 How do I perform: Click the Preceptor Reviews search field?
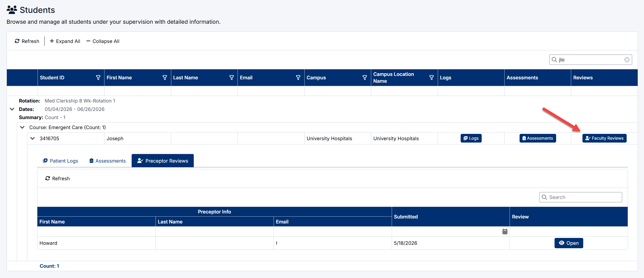point(580,197)
